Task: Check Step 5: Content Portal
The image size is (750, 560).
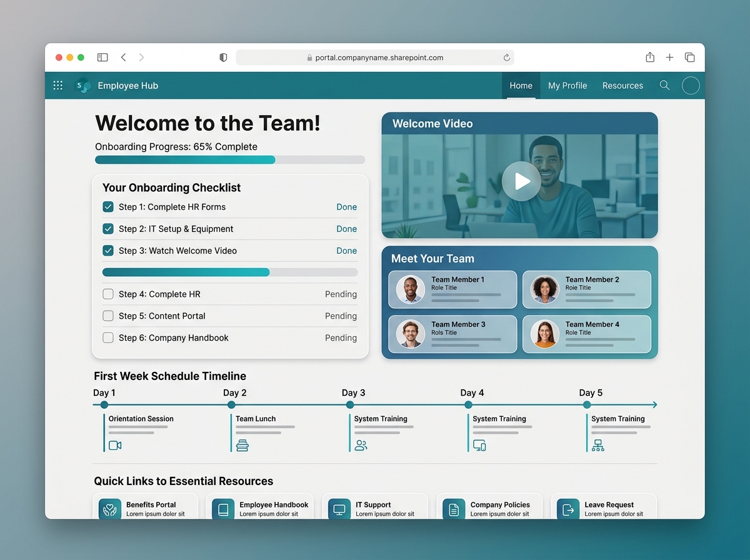Action: [108, 316]
